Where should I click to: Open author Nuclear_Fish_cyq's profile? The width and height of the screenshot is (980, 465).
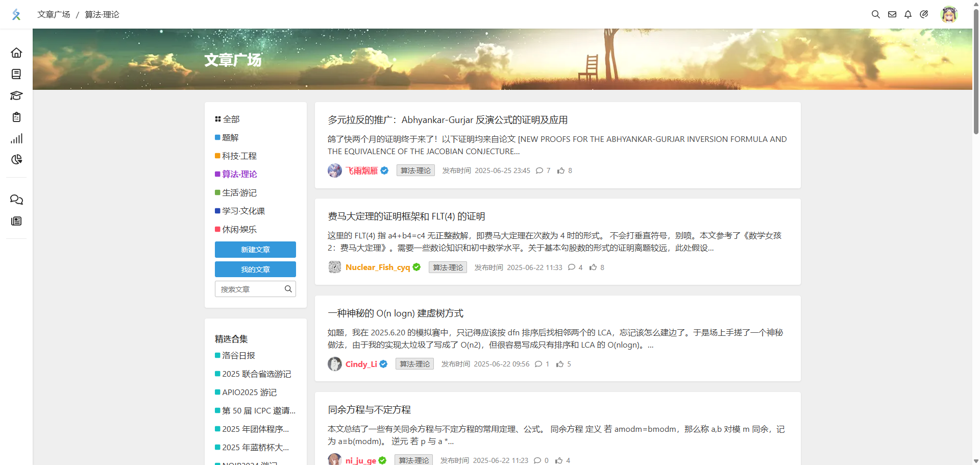click(x=377, y=267)
